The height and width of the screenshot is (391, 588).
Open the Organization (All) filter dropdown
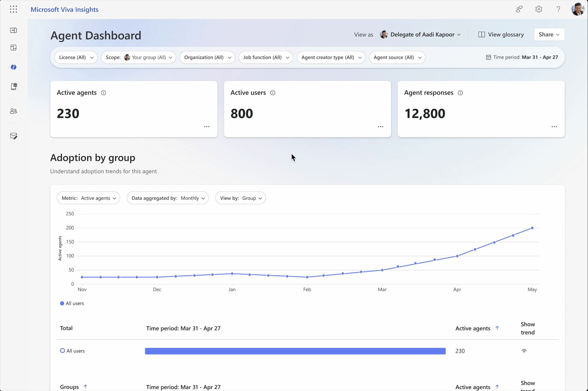(x=207, y=57)
